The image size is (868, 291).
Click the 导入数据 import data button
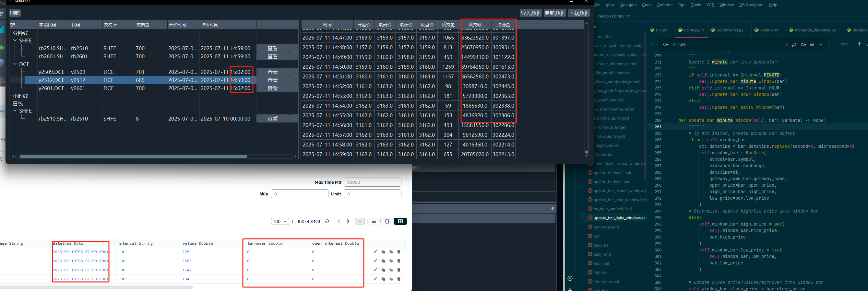[531, 13]
